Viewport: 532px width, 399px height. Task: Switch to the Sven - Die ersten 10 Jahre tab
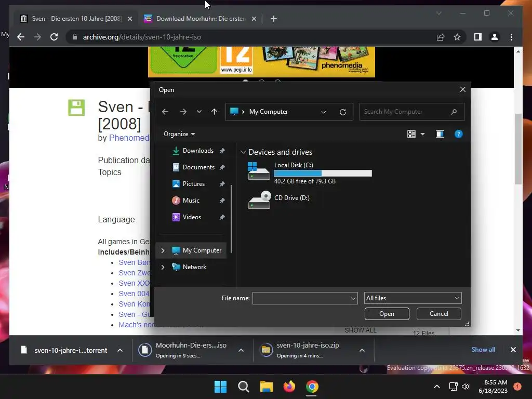point(76,19)
